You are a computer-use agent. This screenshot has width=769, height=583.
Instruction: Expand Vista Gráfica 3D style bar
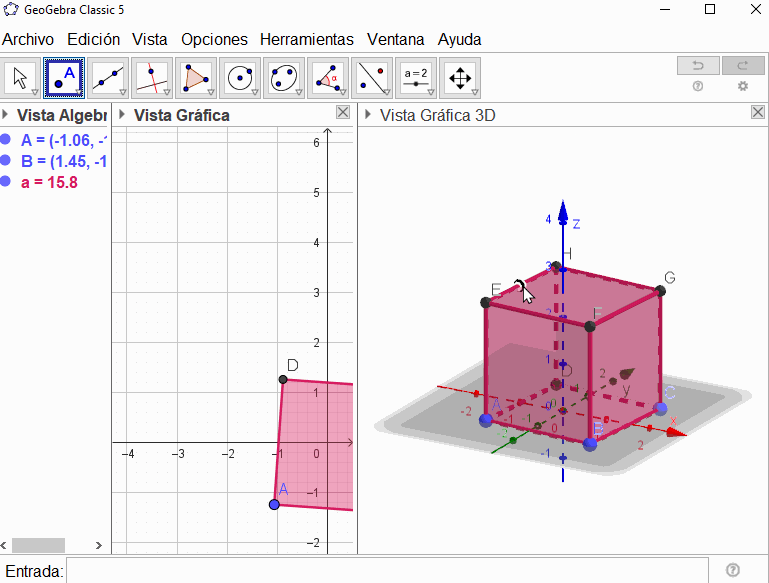click(x=368, y=115)
